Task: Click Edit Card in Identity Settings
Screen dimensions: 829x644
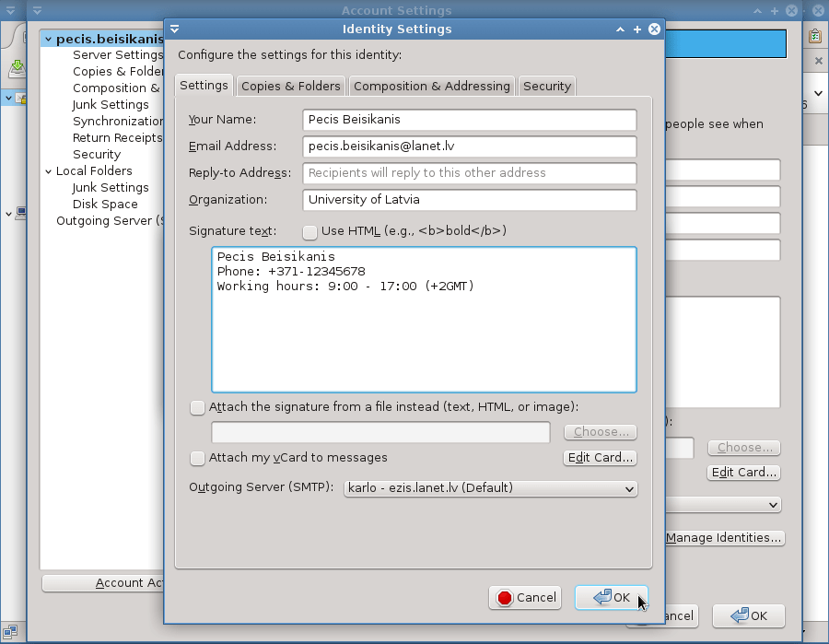Action: [600, 458]
